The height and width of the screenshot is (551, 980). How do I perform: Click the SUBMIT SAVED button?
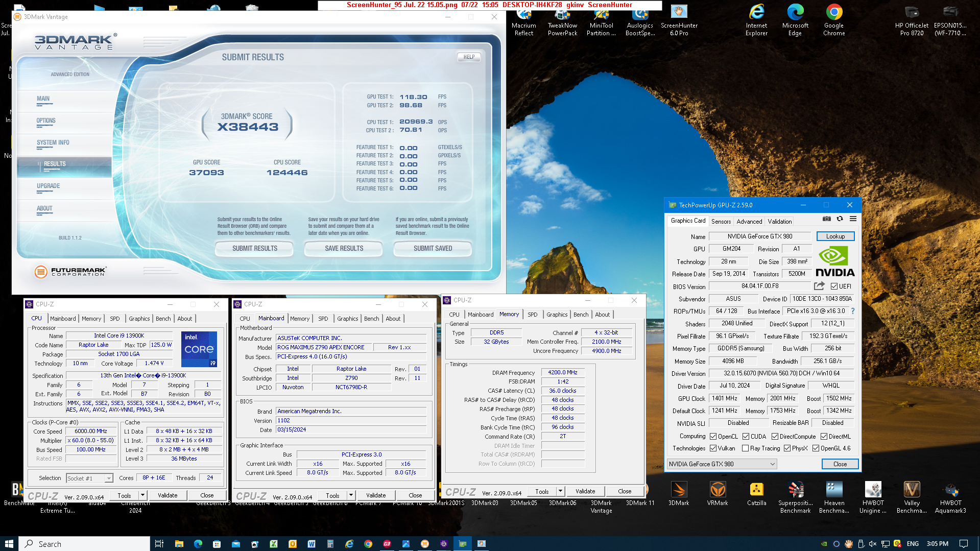click(x=433, y=248)
